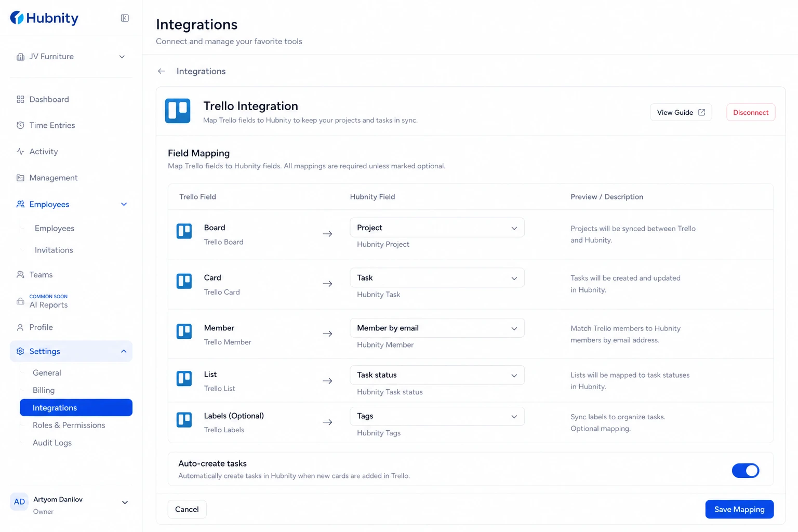Image resolution: width=798 pixels, height=532 pixels.
Task: Save the field mapping
Action: [739, 509]
